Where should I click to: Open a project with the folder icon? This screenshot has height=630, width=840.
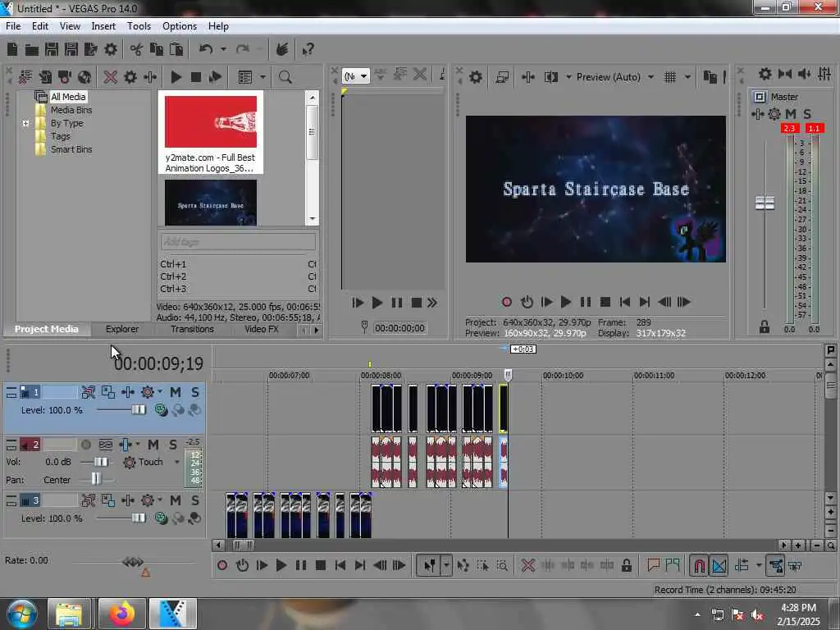point(32,50)
